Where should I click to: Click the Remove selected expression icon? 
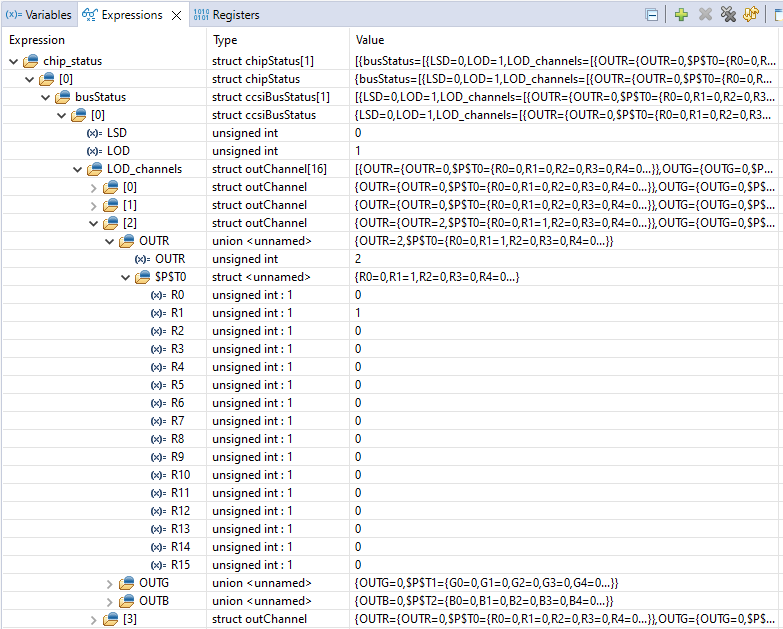(705, 15)
